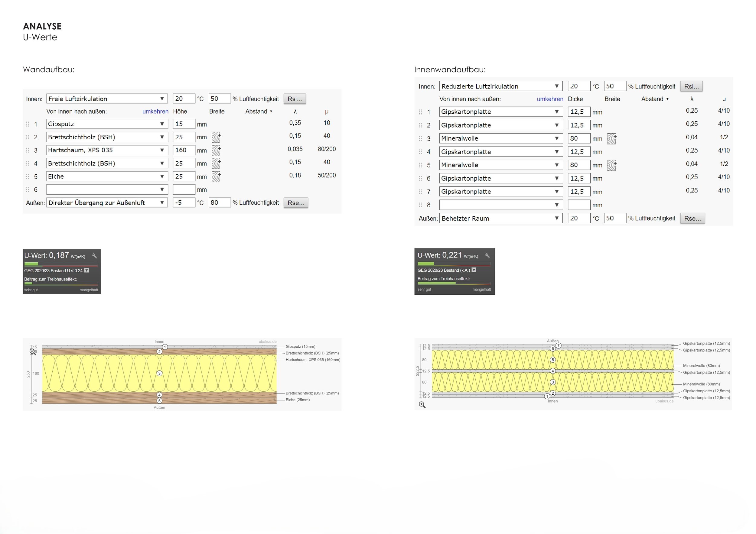Click magnifier zoom icon on the Wandaufbau cross-section
The width and height of the screenshot is (756, 534).
(33, 352)
